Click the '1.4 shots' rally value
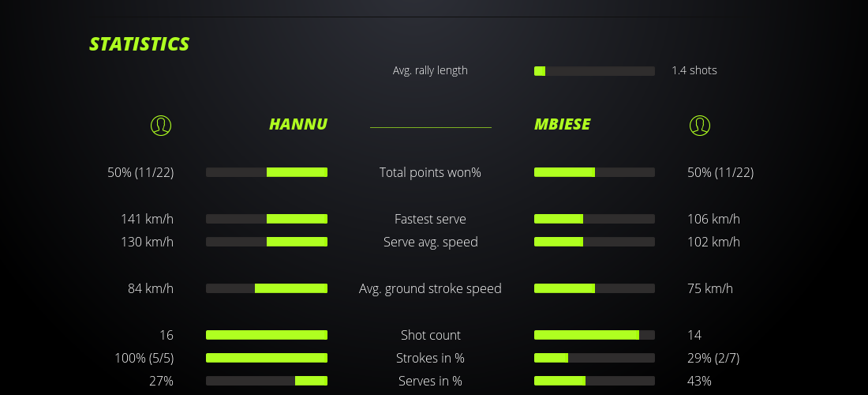This screenshot has height=395, width=868. [x=694, y=70]
